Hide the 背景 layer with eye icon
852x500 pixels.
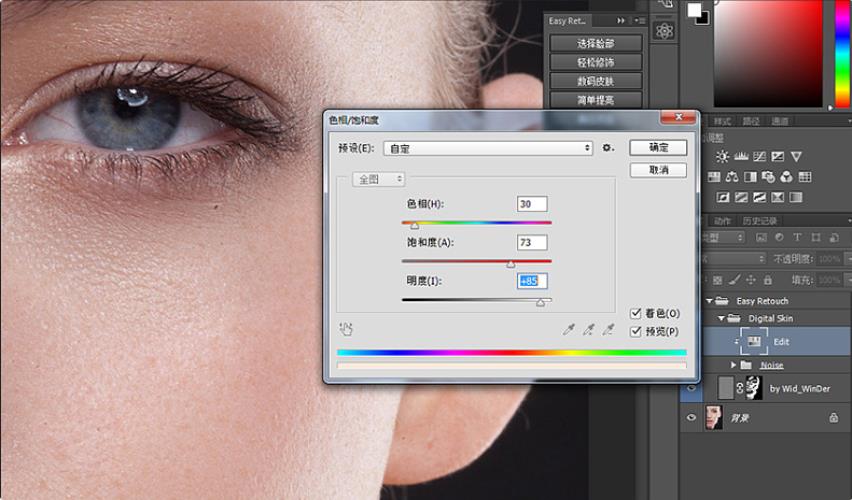[x=691, y=418]
